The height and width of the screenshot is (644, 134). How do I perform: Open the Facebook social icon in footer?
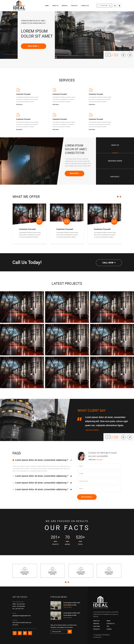15,633
